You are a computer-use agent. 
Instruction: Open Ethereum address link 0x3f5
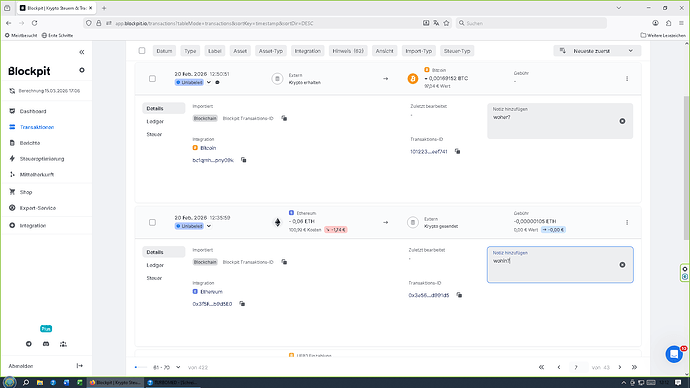click(212, 304)
